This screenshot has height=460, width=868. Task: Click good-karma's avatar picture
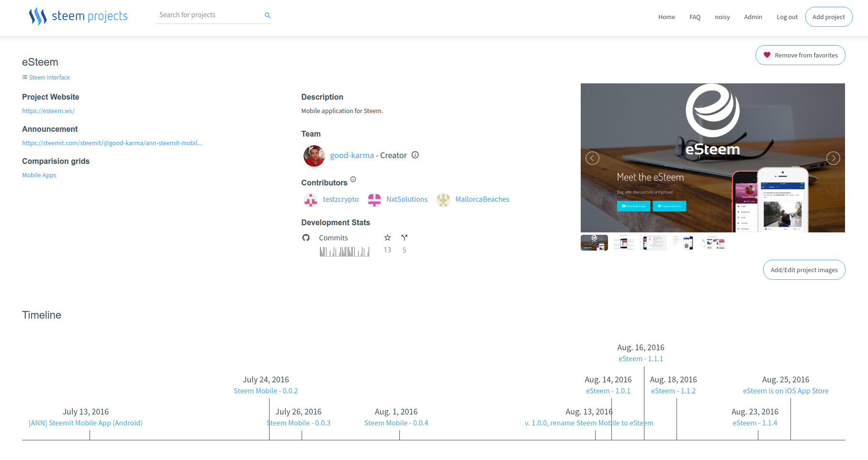(314, 156)
